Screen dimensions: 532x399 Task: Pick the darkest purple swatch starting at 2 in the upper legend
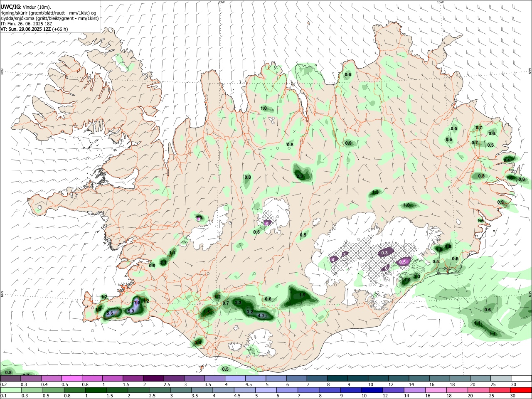[x=153, y=379]
